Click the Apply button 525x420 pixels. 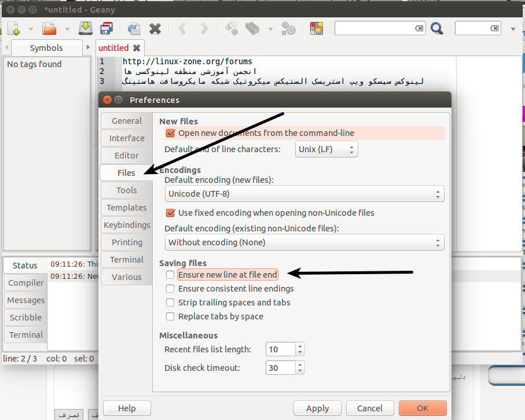tap(317, 408)
